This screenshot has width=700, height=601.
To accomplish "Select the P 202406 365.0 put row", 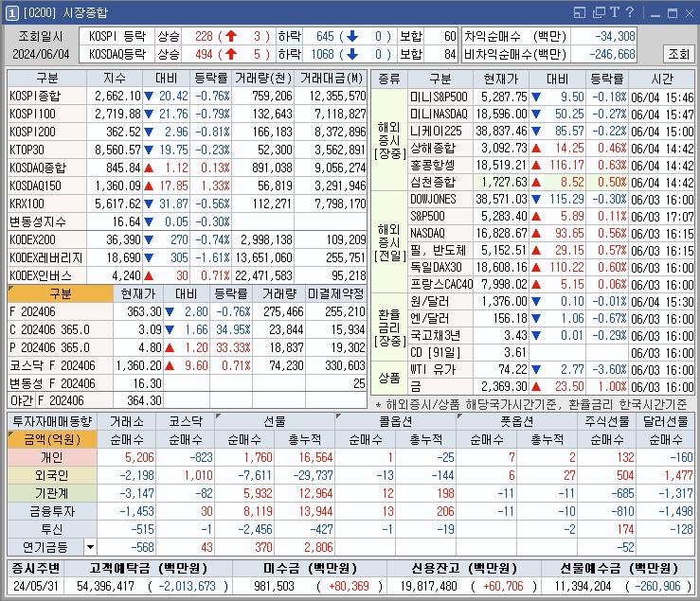I will click(x=187, y=347).
